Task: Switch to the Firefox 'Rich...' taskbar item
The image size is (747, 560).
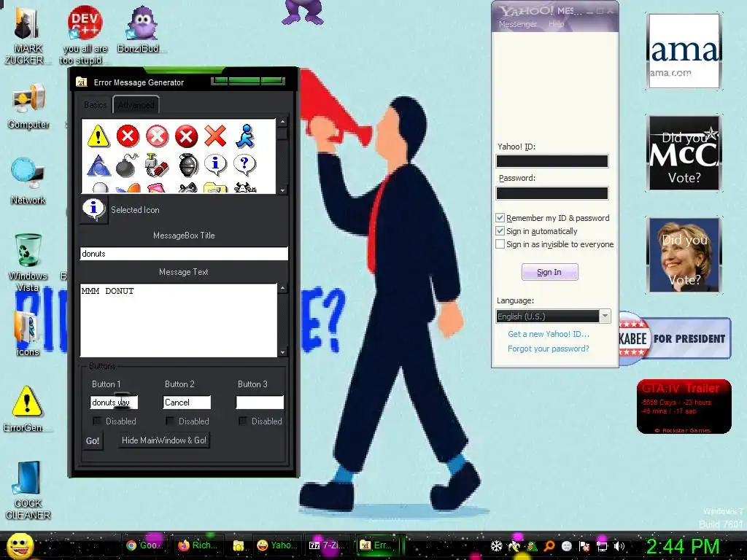Action: coord(198,545)
